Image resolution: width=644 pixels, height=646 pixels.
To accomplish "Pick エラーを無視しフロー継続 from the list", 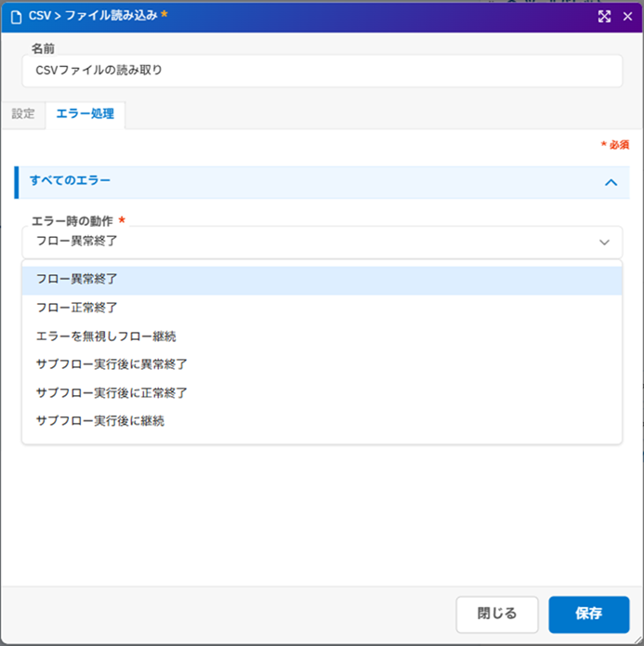I will (x=106, y=336).
